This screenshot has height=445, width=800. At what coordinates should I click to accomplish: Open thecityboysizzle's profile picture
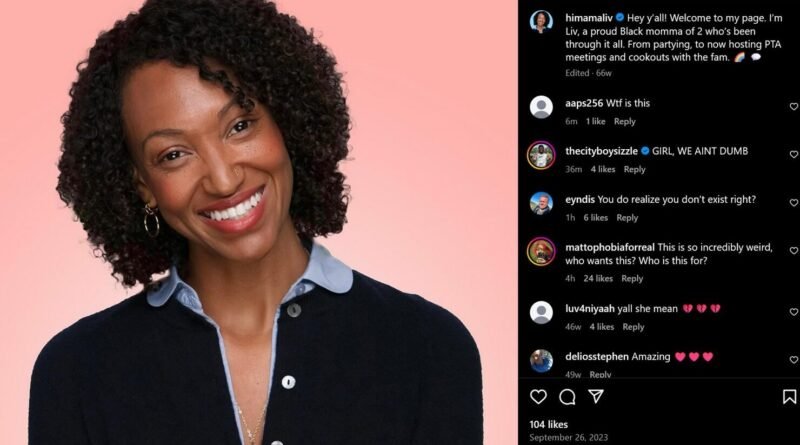pyautogui.click(x=541, y=155)
